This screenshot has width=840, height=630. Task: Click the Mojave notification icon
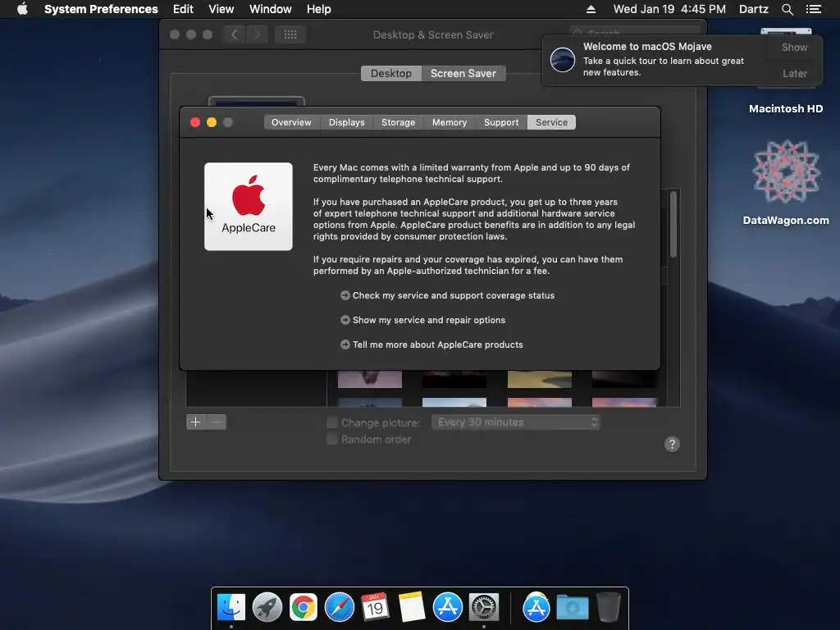click(563, 59)
